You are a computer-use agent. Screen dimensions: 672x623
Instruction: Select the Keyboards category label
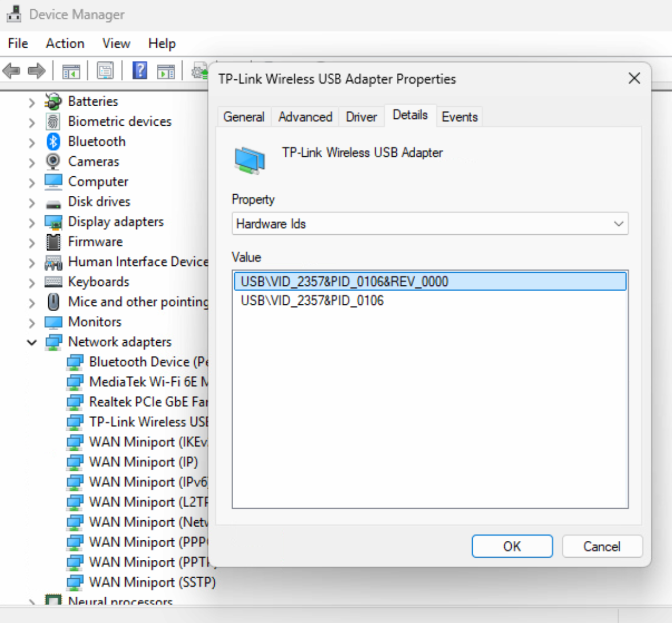click(x=99, y=282)
